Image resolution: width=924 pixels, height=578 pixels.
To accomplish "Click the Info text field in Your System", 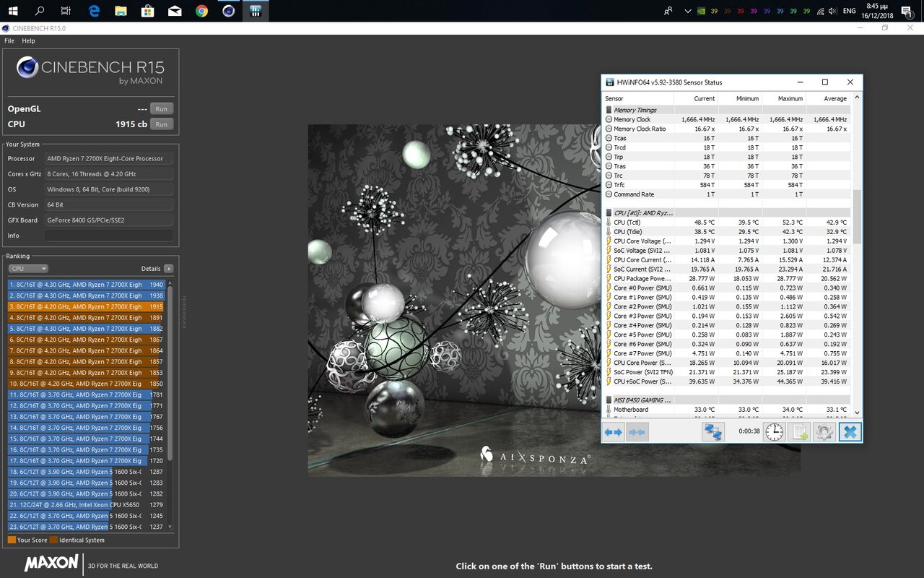I will [108, 236].
